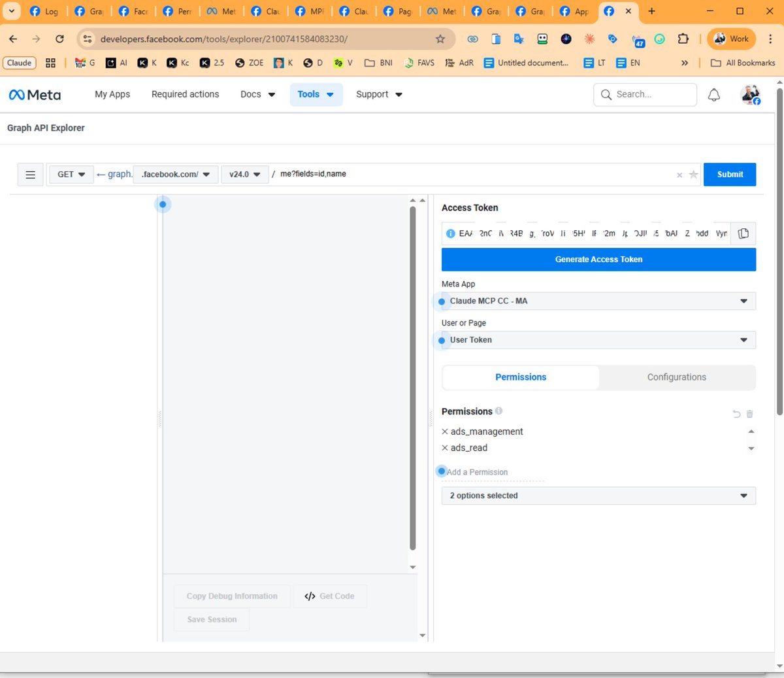Viewport: 784px width, 678px height.
Task: Open the ZOE bookmark
Action: (x=249, y=63)
